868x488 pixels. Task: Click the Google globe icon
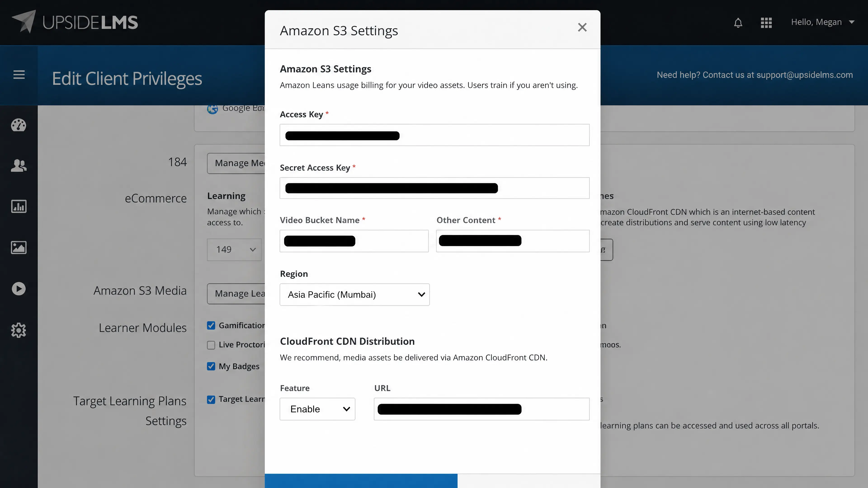point(212,109)
